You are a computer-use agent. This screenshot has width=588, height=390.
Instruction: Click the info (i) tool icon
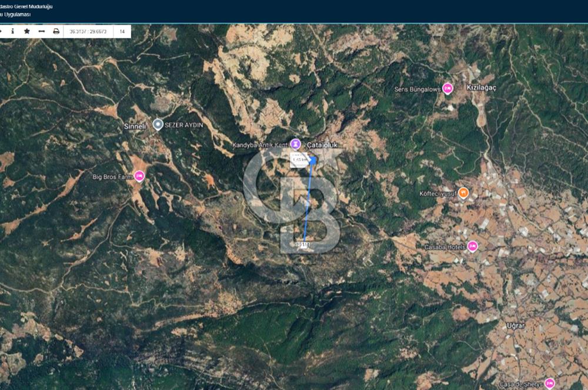(x=12, y=31)
